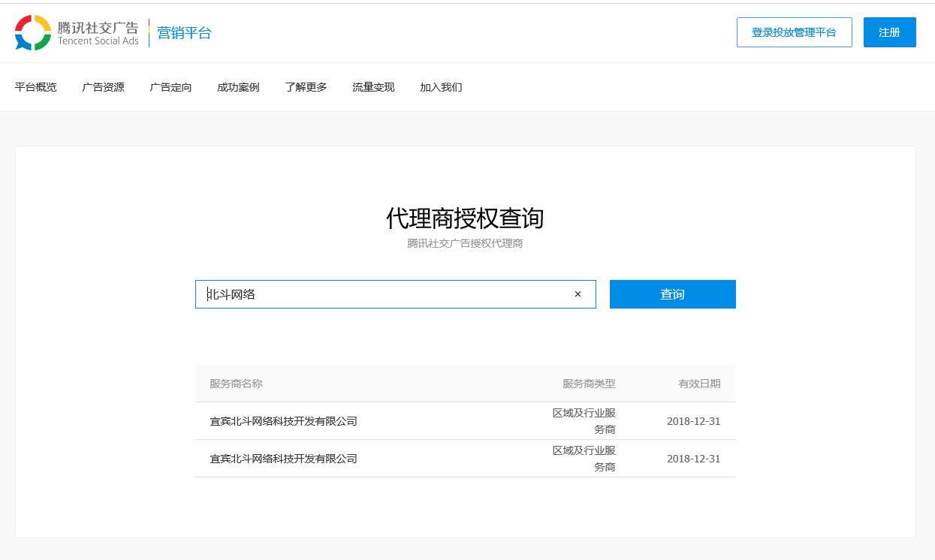Click the 代理商授权查询 page title
This screenshot has width=935, height=560.
(466, 218)
